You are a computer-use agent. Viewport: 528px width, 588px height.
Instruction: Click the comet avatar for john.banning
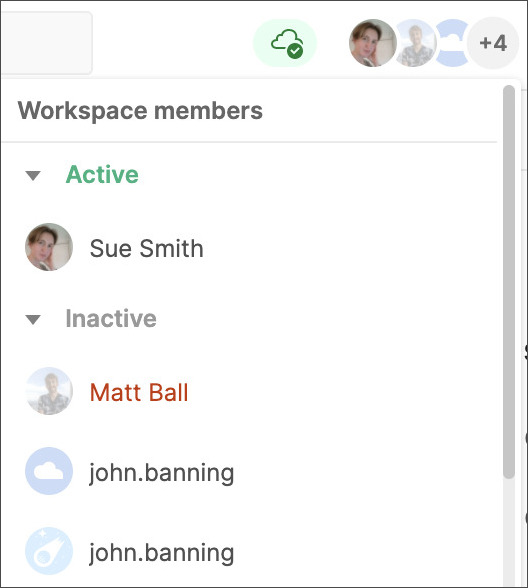click(49, 551)
